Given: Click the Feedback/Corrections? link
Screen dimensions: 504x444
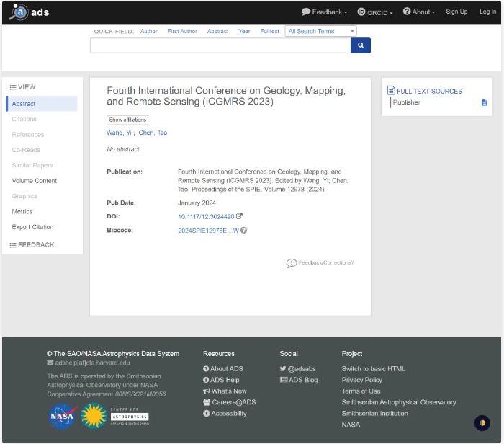Looking at the screenshot, I should (326, 262).
